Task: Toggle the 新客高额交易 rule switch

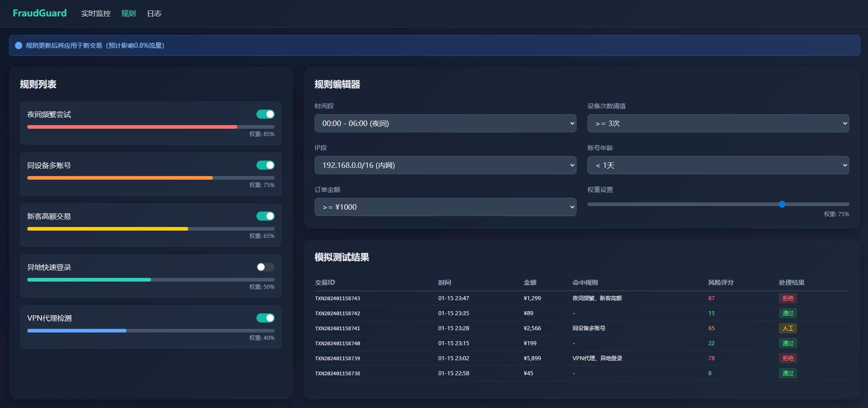Action: (x=266, y=216)
